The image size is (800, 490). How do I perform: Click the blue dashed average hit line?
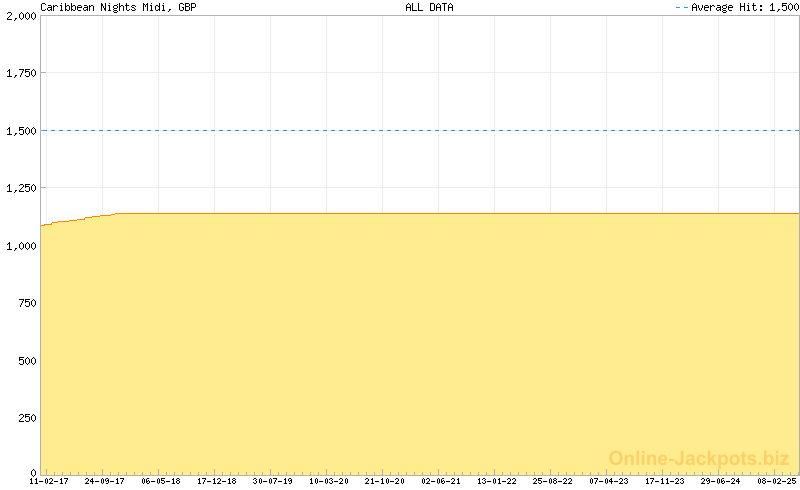[420, 130]
